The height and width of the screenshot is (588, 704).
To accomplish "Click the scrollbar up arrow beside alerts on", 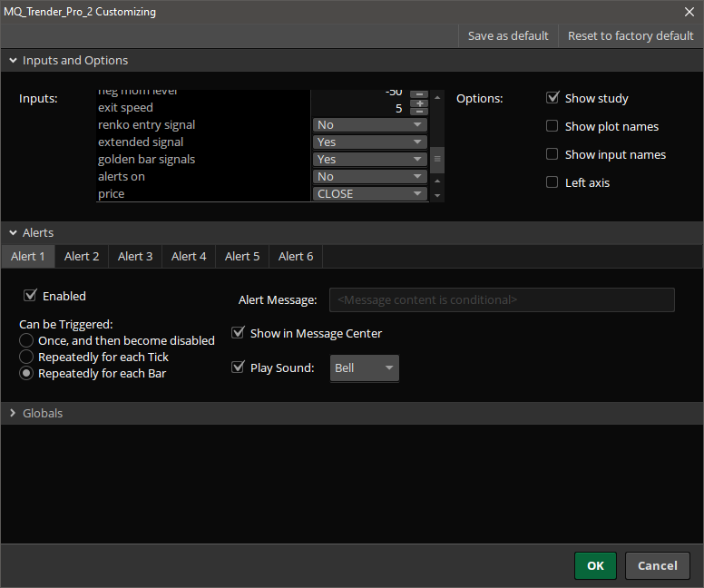I will 437,181.
